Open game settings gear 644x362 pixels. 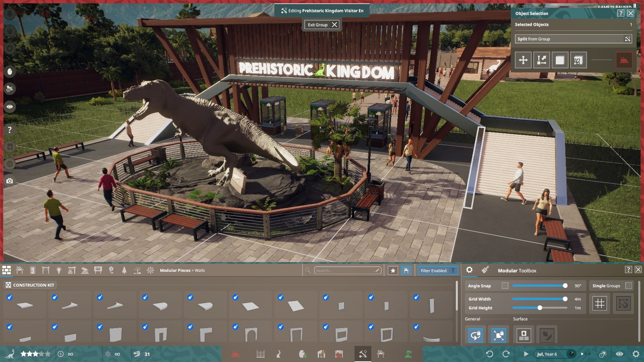point(636,354)
